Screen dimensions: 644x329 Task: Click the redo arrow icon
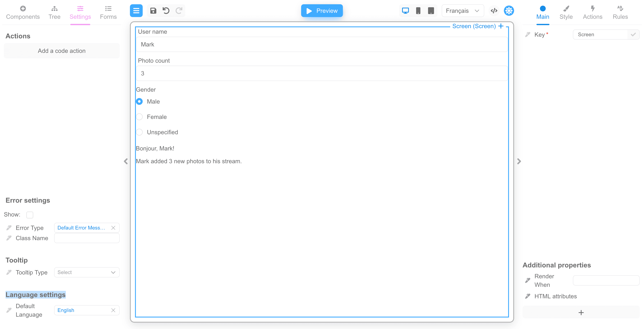tap(179, 11)
